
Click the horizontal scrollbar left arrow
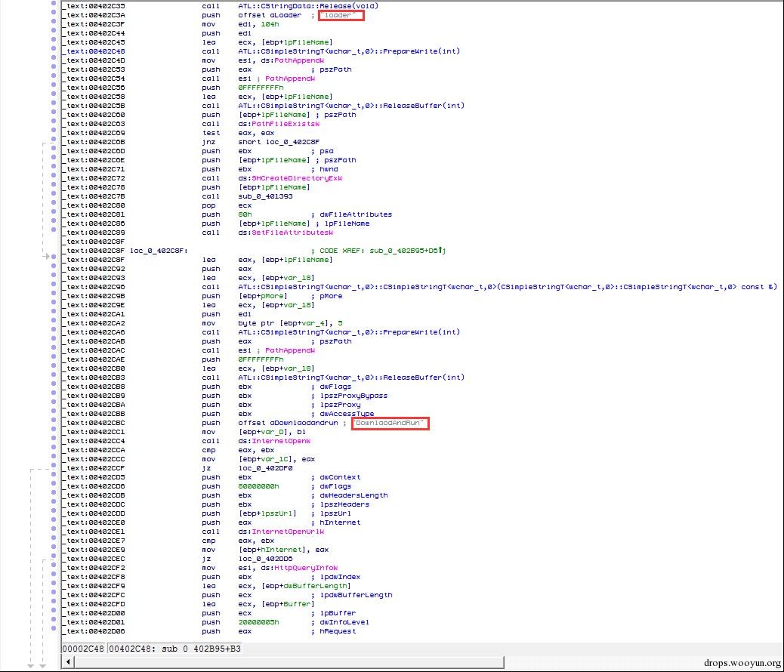click(x=68, y=662)
